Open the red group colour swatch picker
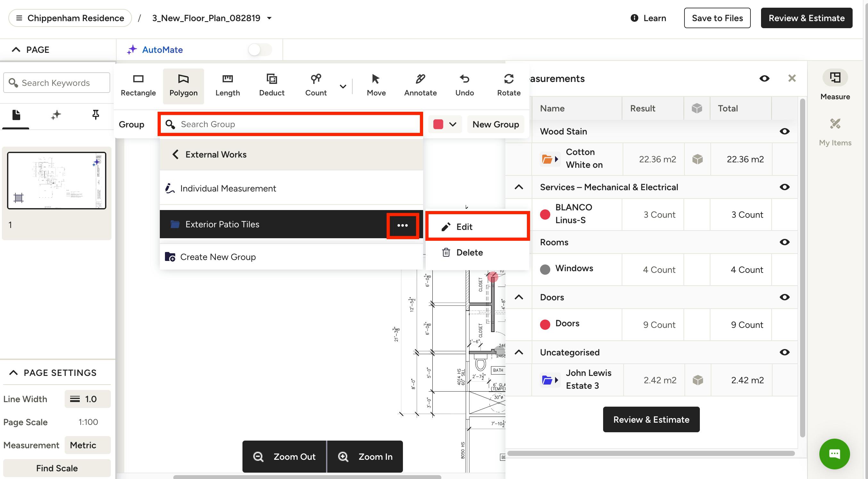Image resolution: width=868 pixels, height=479 pixels. pos(445,124)
